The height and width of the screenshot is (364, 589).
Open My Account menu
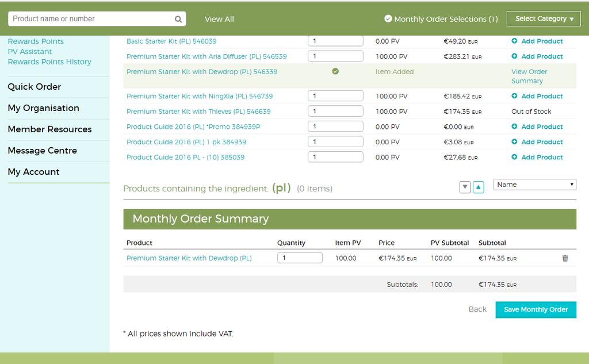pos(33,172)
